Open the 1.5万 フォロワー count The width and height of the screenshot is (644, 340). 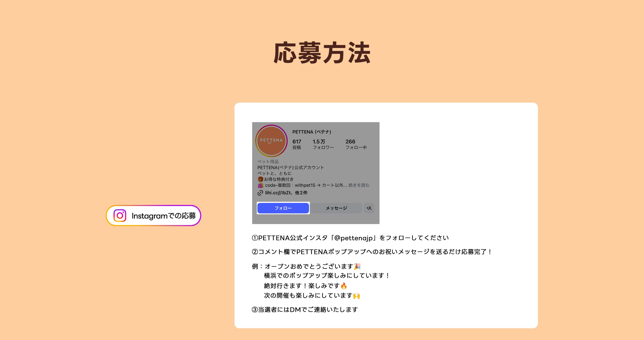click(x=323, y=144)
